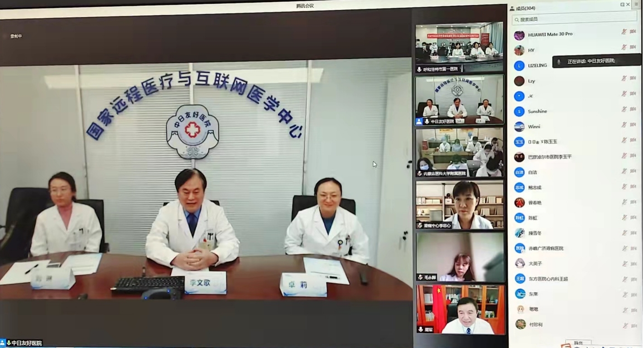The height and width of the screenshot is (348, 644).
Task: Click the camera icon for 付珍利
Action: coord(633,325)
